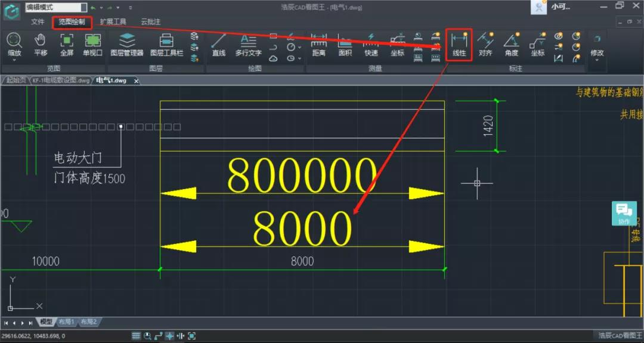The image size is (644, 343).
Task: Select the freehand sketch tool
Action: 291,36
